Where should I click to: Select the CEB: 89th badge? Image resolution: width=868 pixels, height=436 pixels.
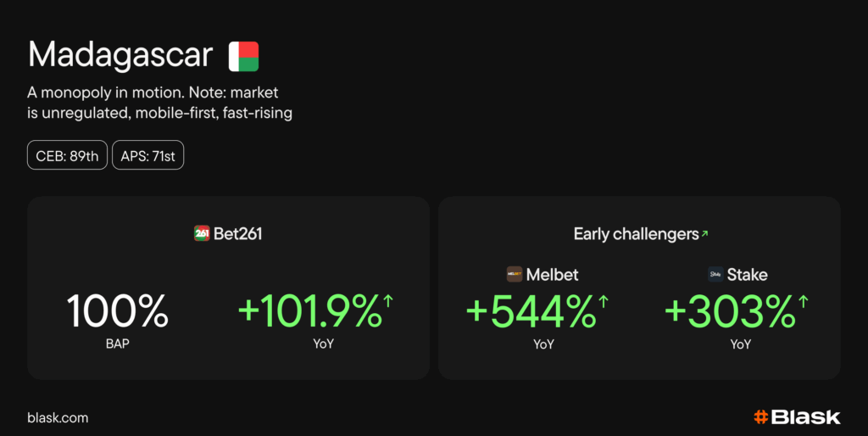[x=67, y=155]
